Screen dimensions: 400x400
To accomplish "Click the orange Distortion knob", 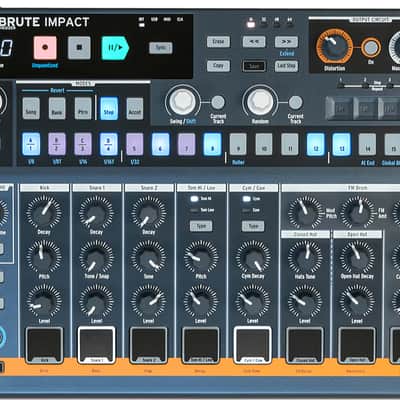I will (334, 46).
